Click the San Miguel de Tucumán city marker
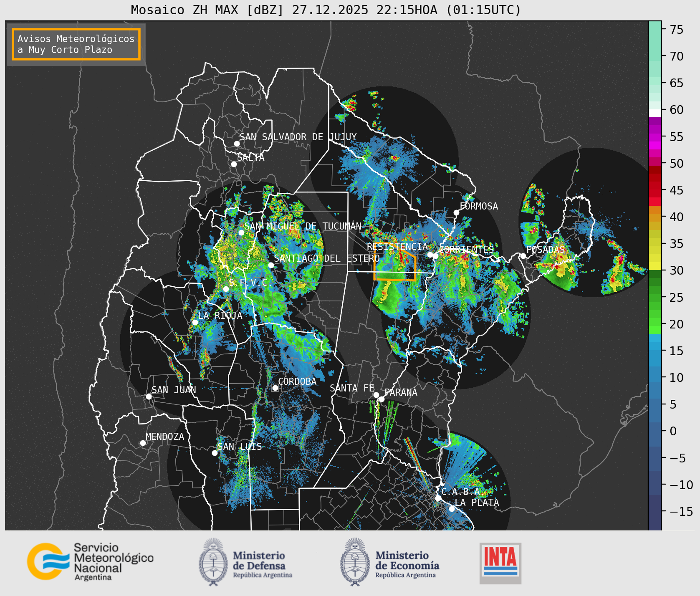The image size is (700, 596). [241, 232]
